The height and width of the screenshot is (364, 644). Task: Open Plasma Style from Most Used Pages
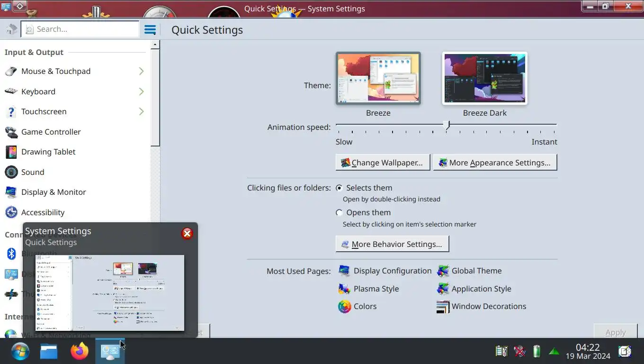[368, 289]
